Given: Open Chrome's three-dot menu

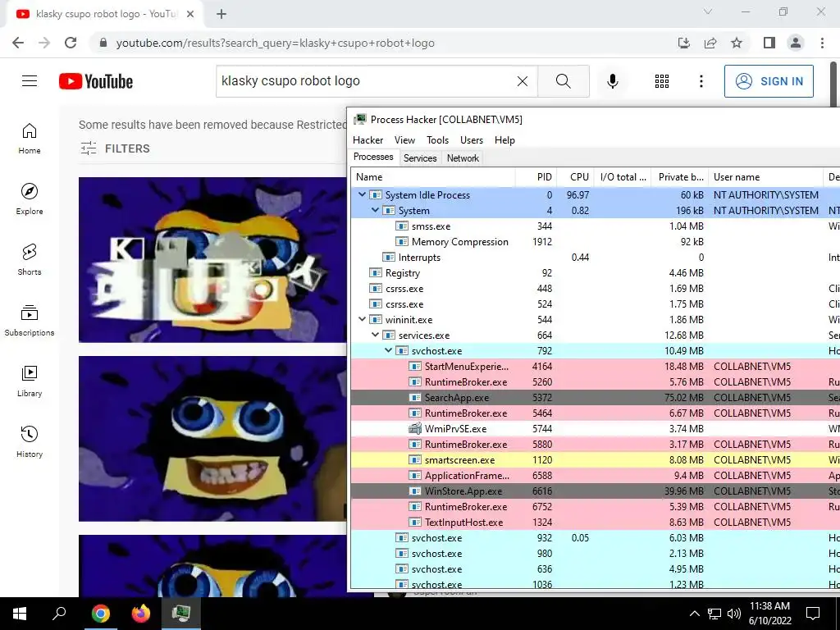Looking at the screenshot, I should (822, 43).
